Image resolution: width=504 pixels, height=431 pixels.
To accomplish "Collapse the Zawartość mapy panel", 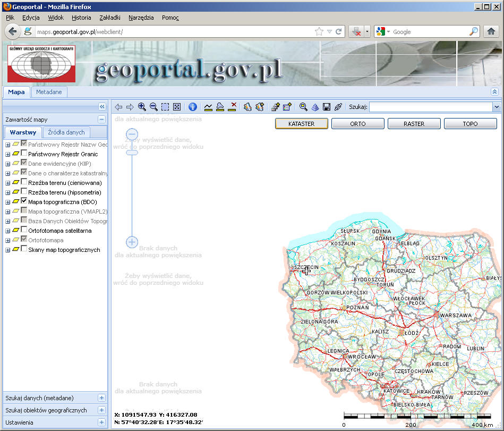I will [101, 120].
